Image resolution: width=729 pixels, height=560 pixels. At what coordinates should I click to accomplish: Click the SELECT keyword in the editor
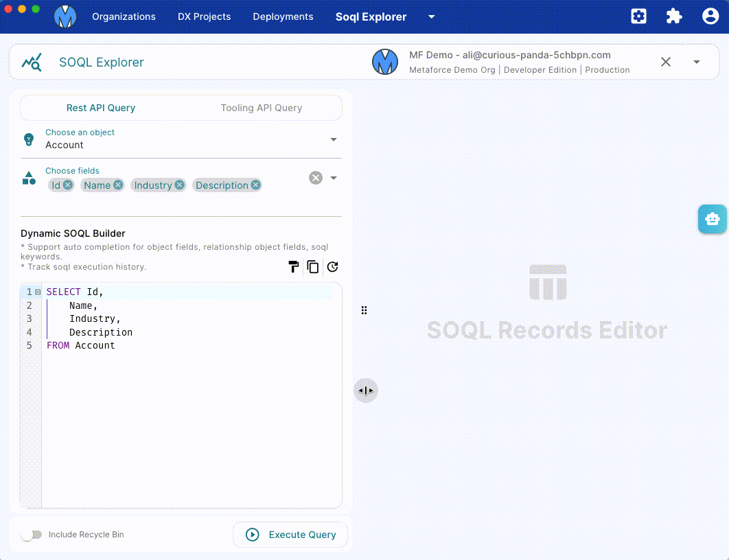pyautogui.click(x=63, y=292)
